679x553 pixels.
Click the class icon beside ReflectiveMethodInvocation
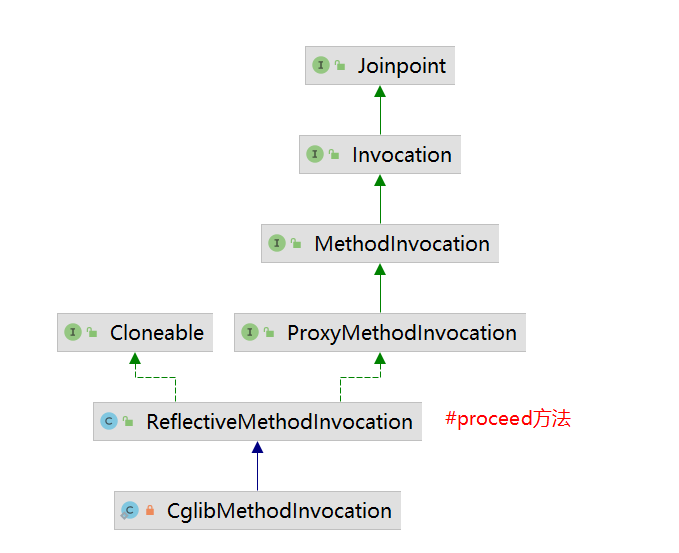point(109,422)
